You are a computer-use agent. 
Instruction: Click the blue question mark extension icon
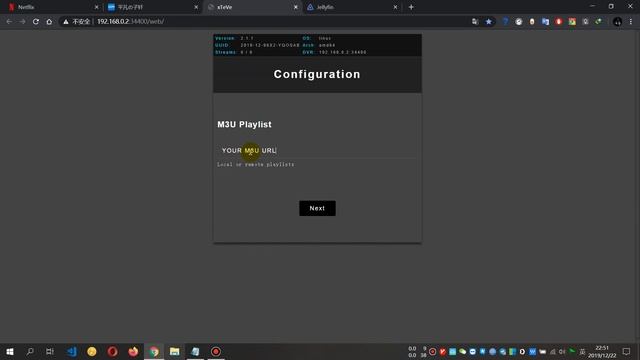pyautogui.click(x=505, y=22)
